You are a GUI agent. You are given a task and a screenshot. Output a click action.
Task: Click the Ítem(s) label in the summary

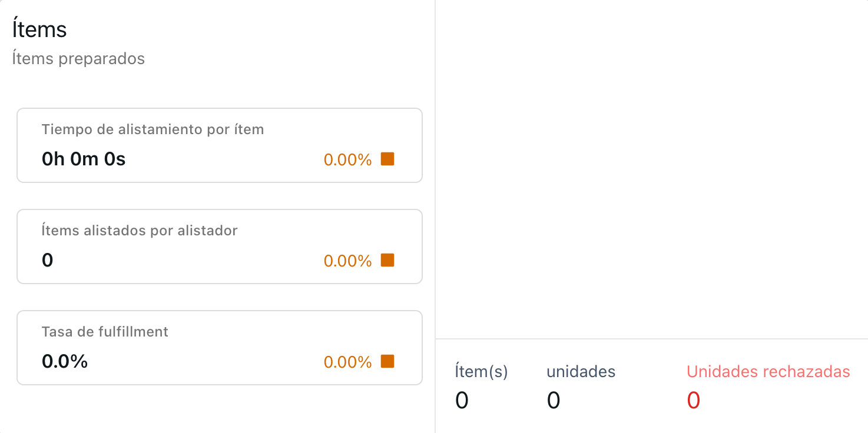[480, 371]
